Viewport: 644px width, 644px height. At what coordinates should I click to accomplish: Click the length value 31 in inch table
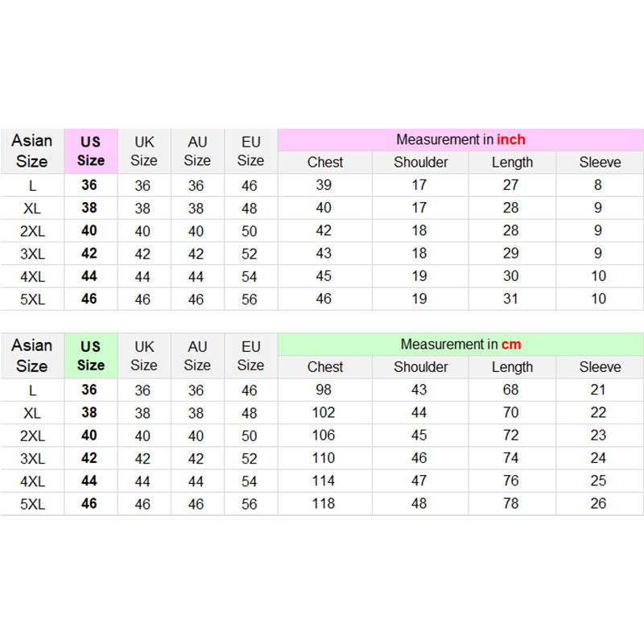(x=512, y=299)
